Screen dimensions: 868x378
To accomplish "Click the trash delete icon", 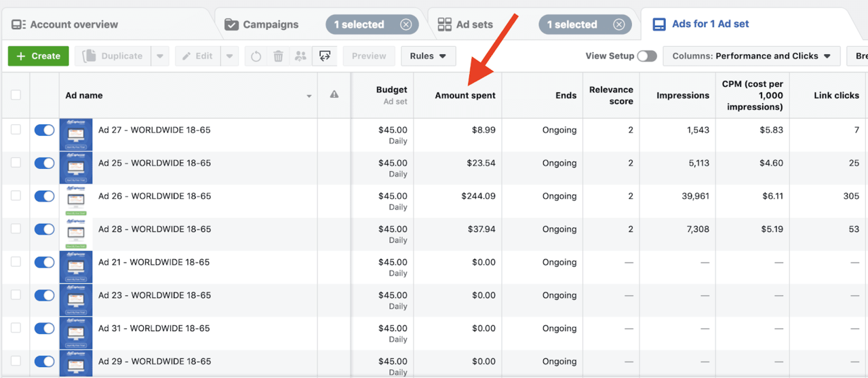I will tap(278, 56).
